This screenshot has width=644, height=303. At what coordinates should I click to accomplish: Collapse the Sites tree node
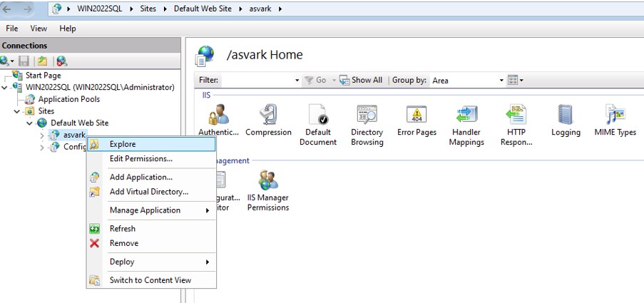17,111
